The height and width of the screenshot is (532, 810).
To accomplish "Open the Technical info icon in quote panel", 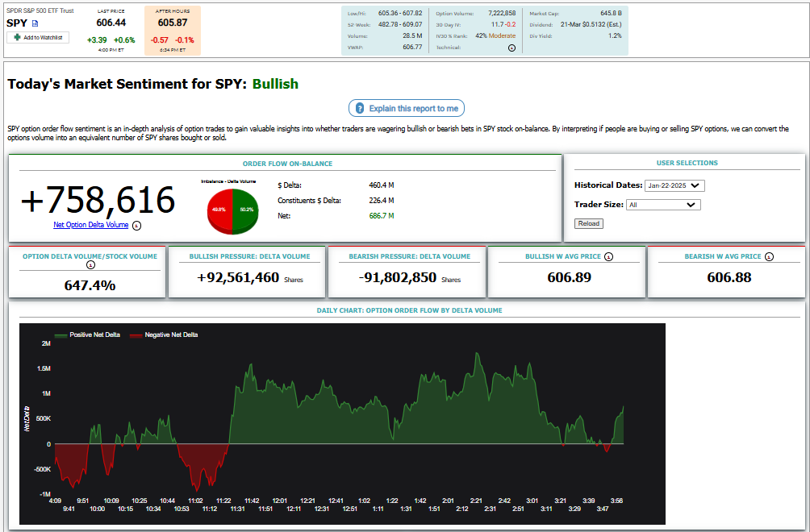I will (x=512, y=48).
